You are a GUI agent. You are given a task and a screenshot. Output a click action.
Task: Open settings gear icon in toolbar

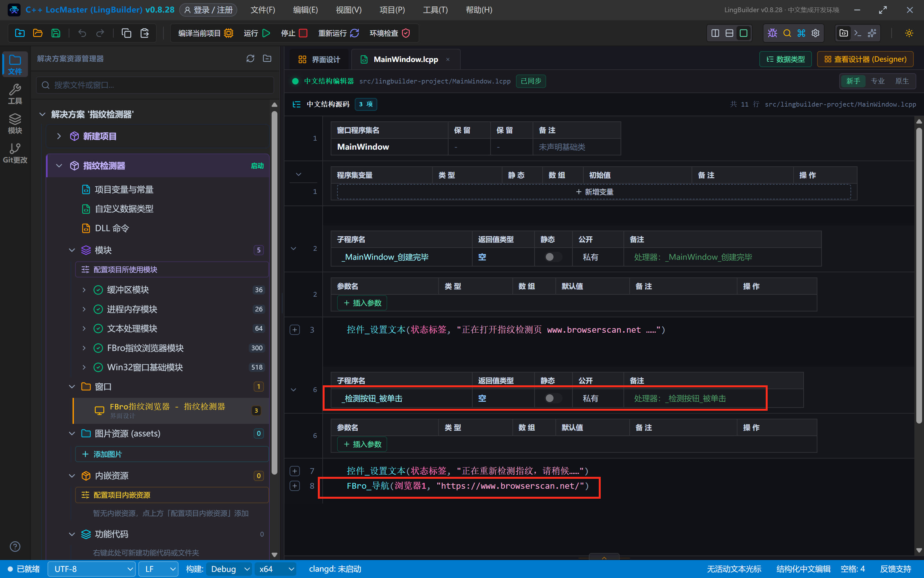pos(815,33)
